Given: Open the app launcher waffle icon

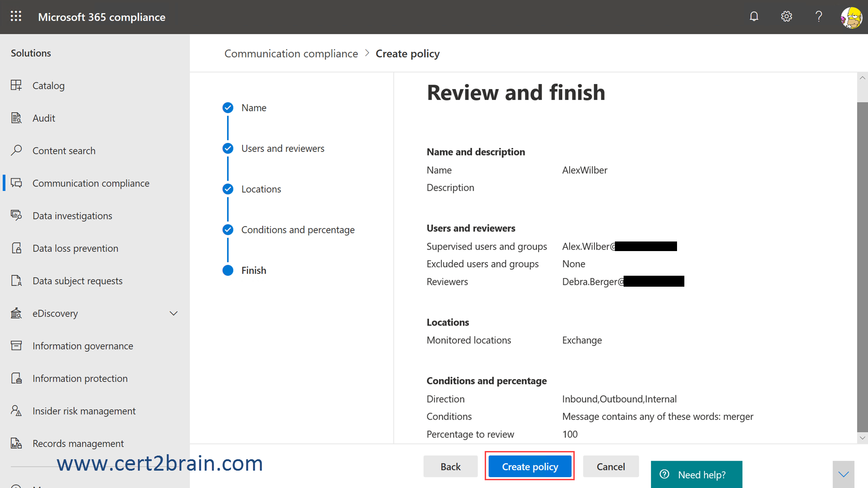Looking at the screenshot, I should pyautogui.click(x=16, y=16).
